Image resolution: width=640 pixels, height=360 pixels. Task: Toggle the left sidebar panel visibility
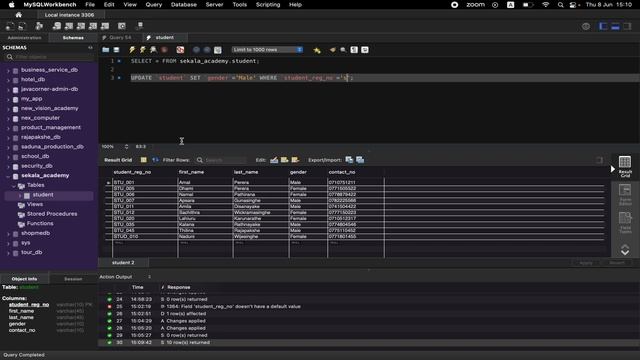pos(603,27)
